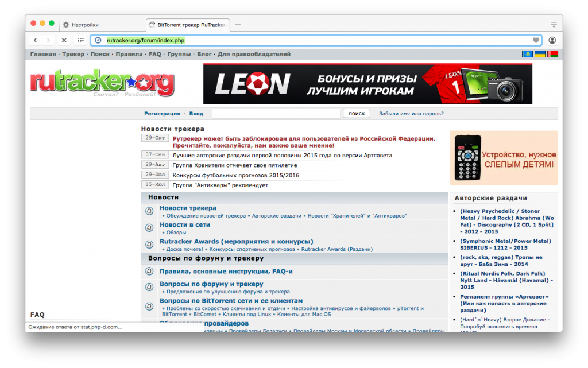Image resolution: width=588 pixels, height=368 pixels.
Task: Open the Новости в сети forum
Action: (x=185, y=225)
